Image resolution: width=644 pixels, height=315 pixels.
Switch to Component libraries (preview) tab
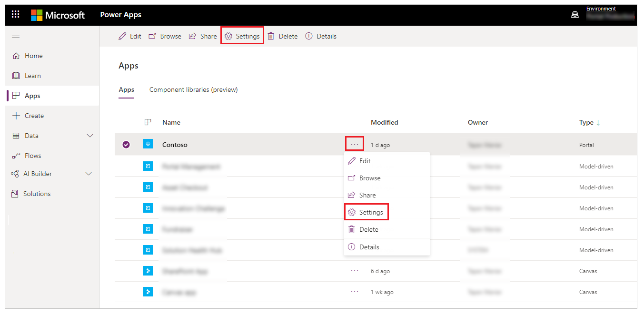(193, 89)
